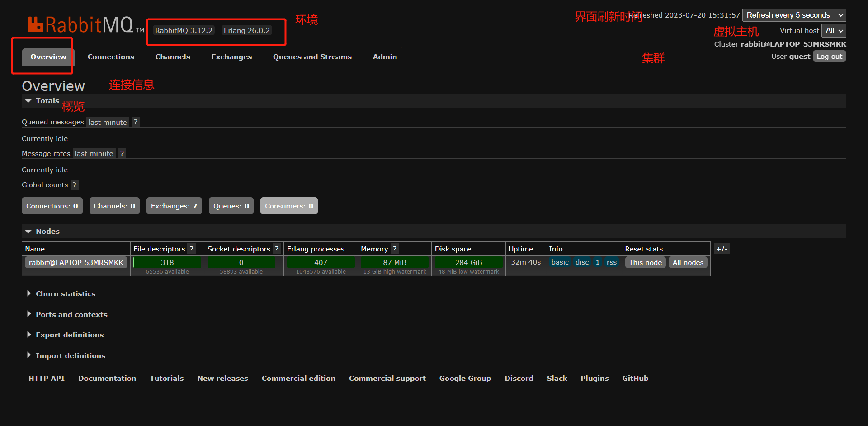868x426 pixels.
Task: Open the Slack link
Action: tap(557, 378)
